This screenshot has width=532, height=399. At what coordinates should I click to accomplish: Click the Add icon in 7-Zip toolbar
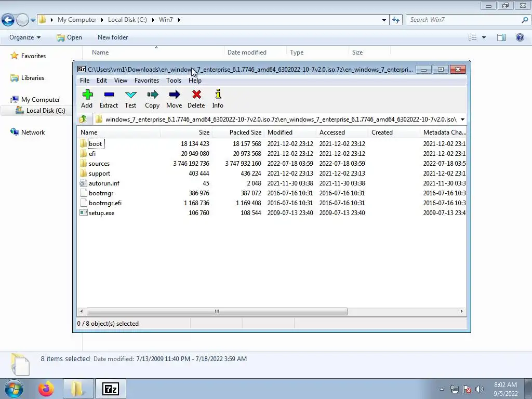click(87, 95)
